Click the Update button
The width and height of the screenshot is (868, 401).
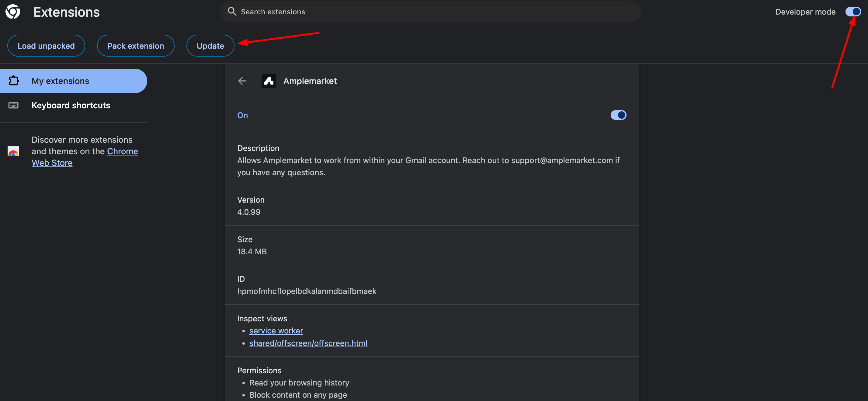pos(210,46)
